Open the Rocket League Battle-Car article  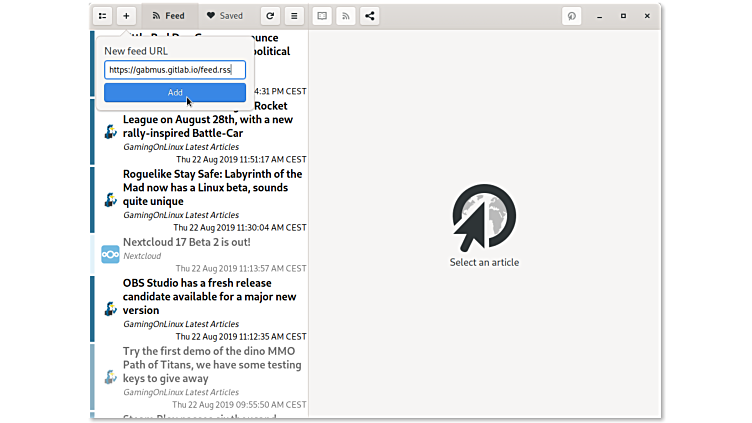click(x=207, y=120)
